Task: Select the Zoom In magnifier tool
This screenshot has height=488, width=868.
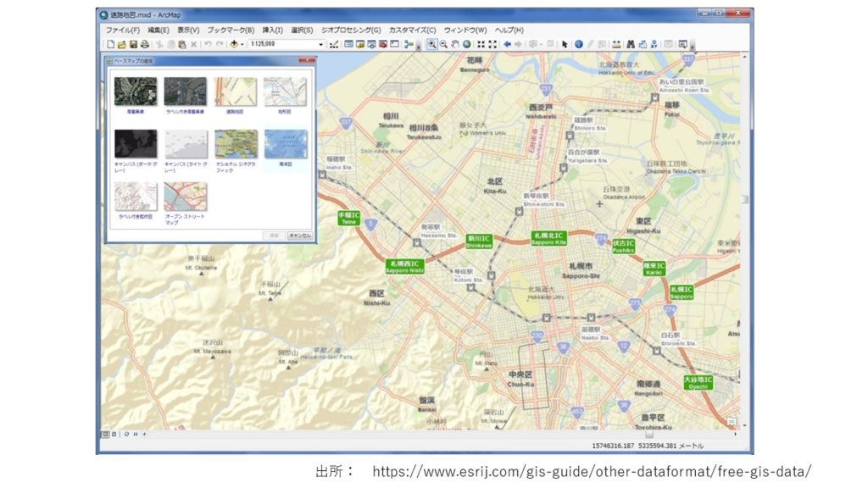Action: coord(431,44)
